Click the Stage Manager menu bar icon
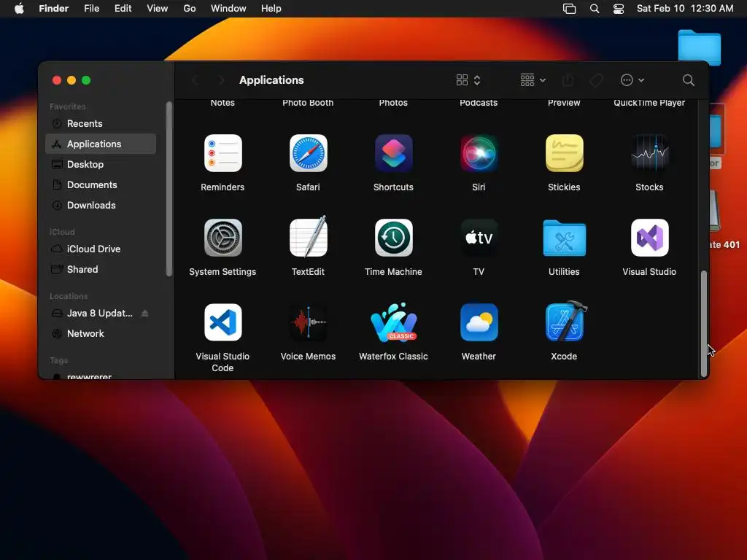Image resolution: width=747 pixels, height=560 pixels. (569, 9)
